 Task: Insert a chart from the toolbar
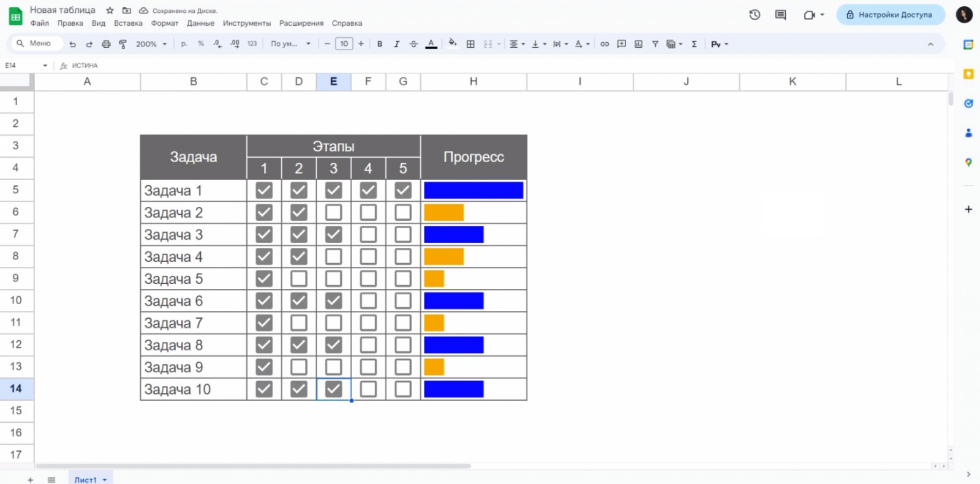[638, 44]
